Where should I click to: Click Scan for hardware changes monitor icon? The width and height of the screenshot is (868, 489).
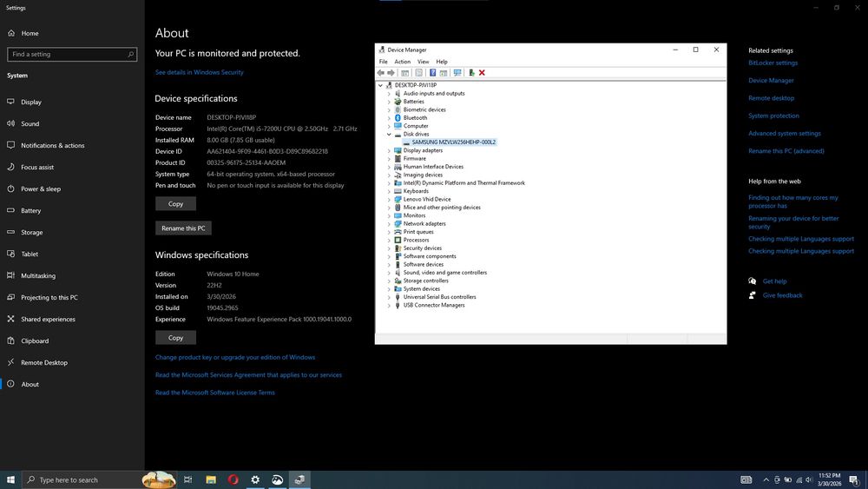click(x=457, y=73)
